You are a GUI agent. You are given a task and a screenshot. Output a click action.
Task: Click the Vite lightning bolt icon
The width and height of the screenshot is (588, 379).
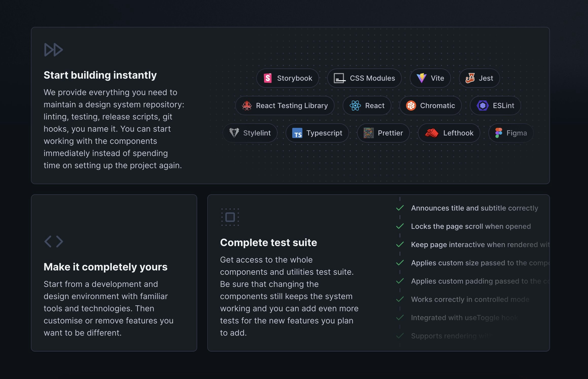421,78
